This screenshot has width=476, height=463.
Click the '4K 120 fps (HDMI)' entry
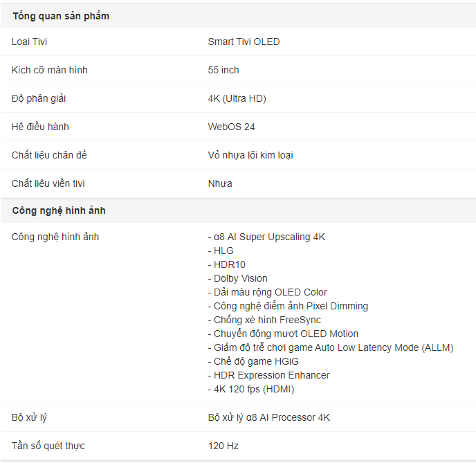point(251,389)
